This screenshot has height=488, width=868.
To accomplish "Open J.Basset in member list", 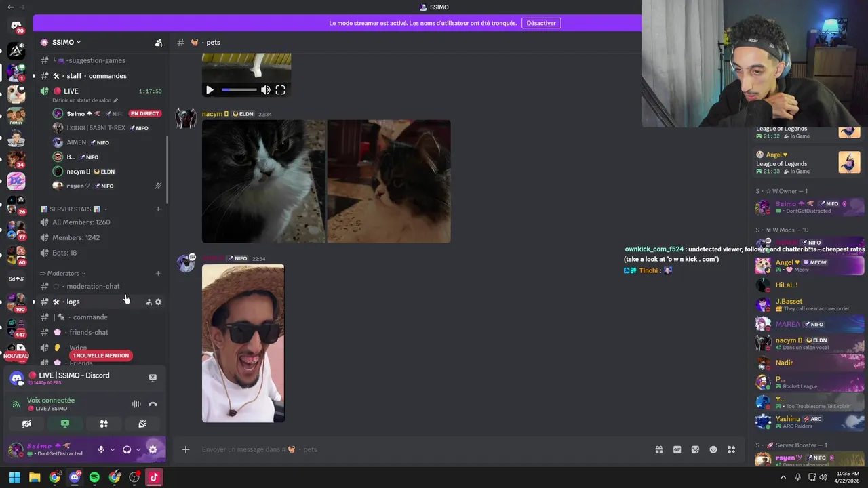I will pos(810,304).
